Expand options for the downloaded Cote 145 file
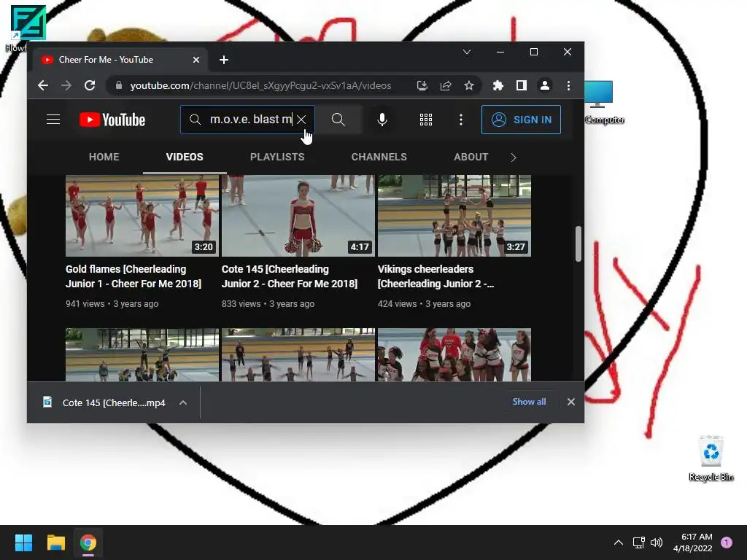The width and height of the screenshot is (747, 560). [x=183, y=402]
